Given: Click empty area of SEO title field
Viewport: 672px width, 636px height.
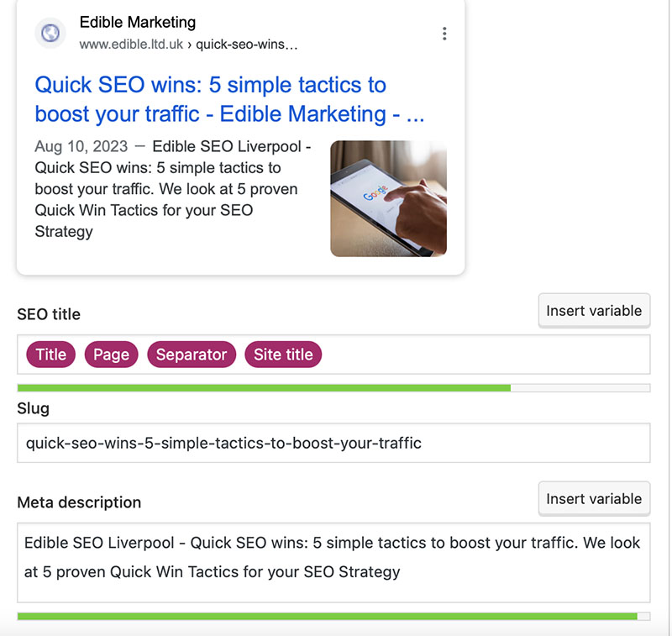Looking at the screenshot, I should tap(485, 355).
